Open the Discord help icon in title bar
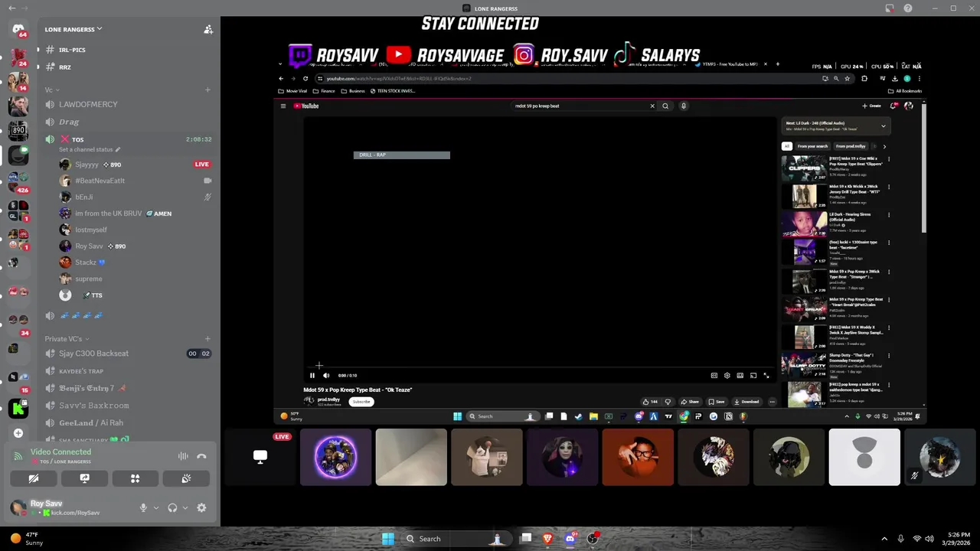980x551 pixels. click(908, 8)
